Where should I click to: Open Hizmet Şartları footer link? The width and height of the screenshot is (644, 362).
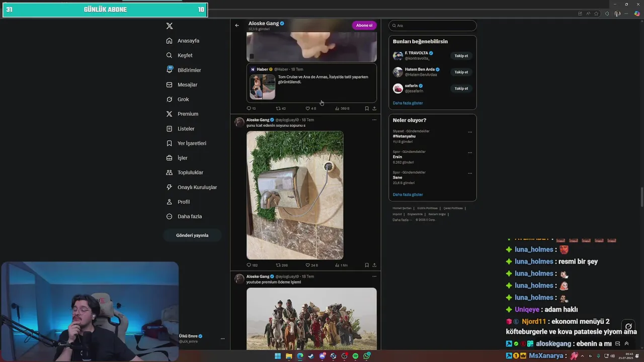(402, 208)
